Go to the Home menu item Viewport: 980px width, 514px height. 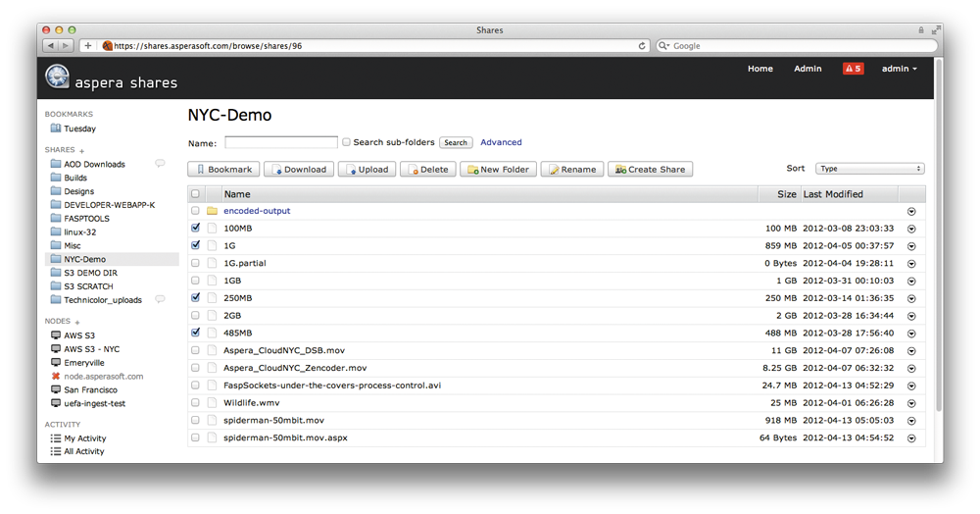(759, 69)
